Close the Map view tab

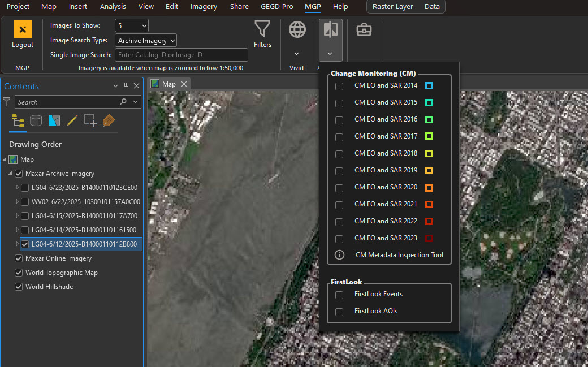click(x=184, y=84)
